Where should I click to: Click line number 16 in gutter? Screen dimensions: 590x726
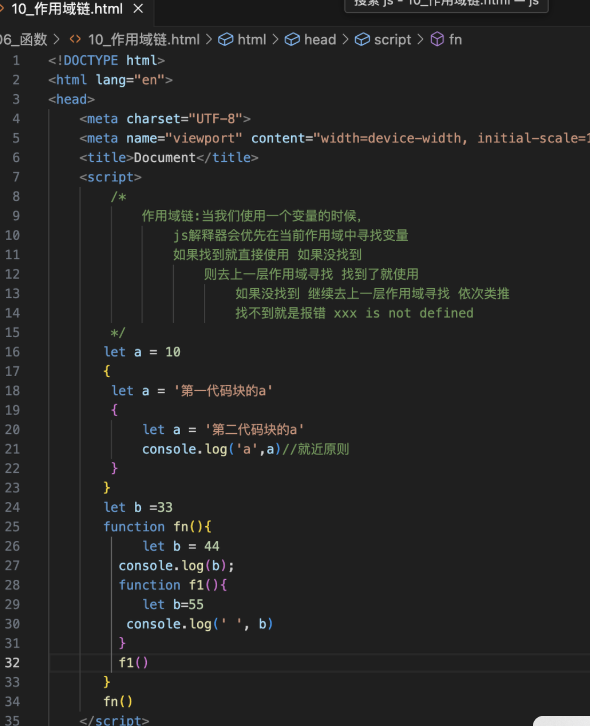click(13, 352)
